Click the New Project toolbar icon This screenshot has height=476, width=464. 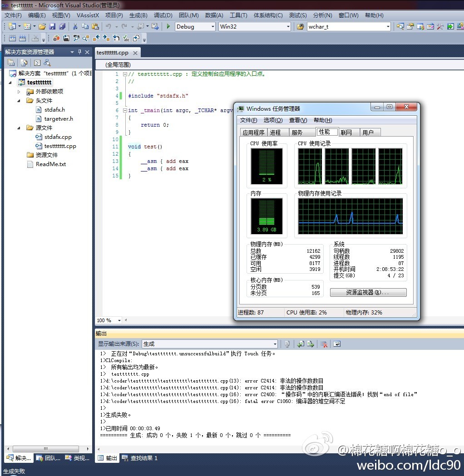pyautogui.click(x=12, y=26)
